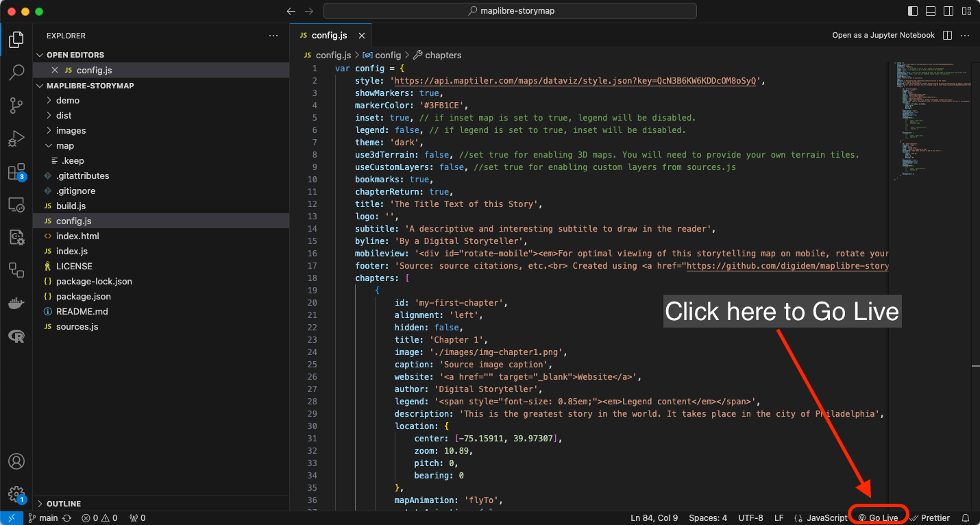Toggle the bottom panel layout button
The image size is (980, 525).
pyautogui.click(x=931, y=11)
